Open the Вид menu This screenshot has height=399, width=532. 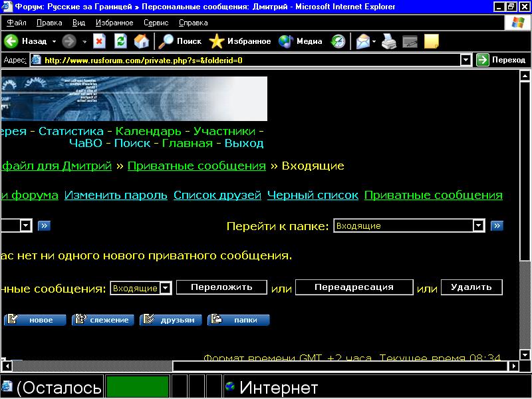pyautogui.click(x=78, y=23)
